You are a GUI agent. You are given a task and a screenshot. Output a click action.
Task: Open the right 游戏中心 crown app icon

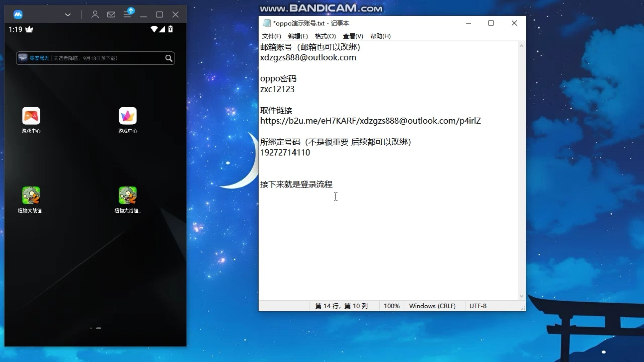(x=128, y=116)
